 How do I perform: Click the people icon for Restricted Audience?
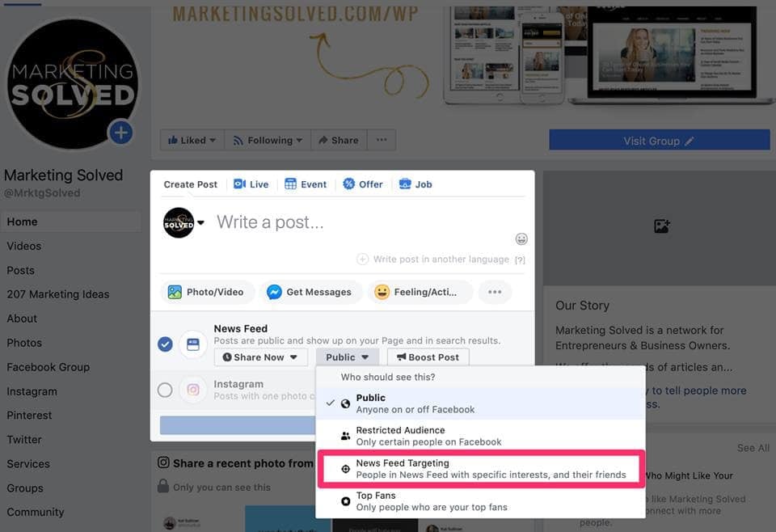(x=345, y=436)
